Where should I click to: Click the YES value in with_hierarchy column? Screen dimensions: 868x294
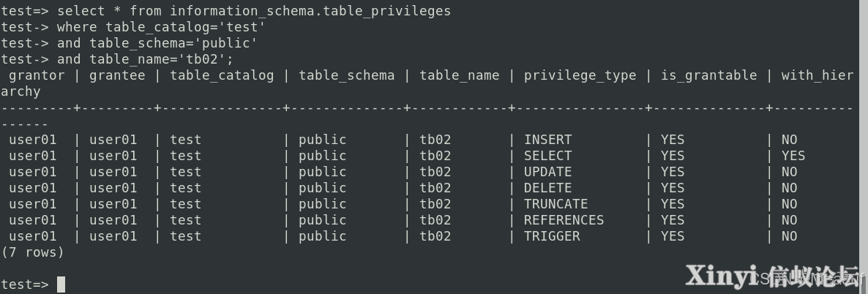tap(793, 156)
